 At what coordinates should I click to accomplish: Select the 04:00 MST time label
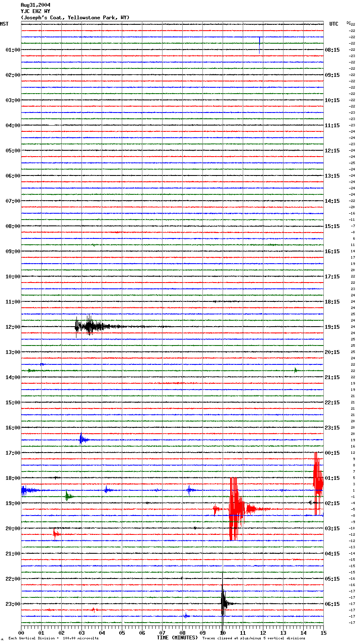(x=13, y=125)
